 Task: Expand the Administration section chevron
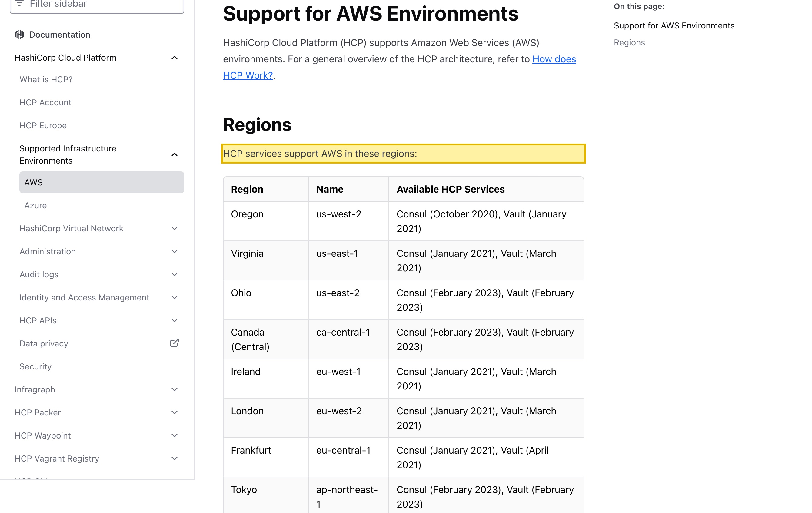174,251
